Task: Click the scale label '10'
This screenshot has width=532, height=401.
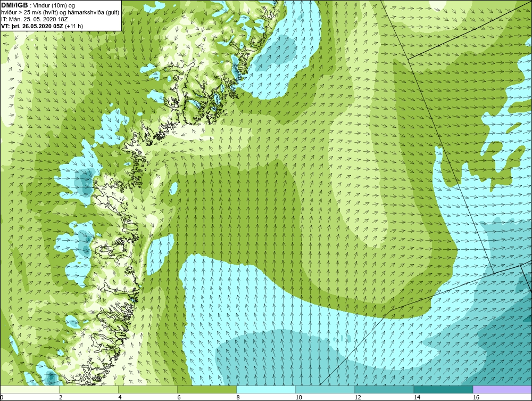Action: (x=298, y=397)
